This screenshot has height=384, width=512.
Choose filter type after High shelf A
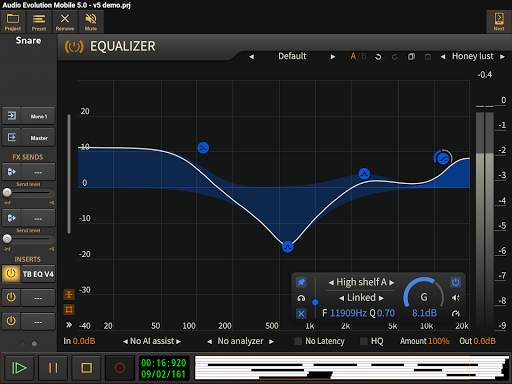point(391,283)
